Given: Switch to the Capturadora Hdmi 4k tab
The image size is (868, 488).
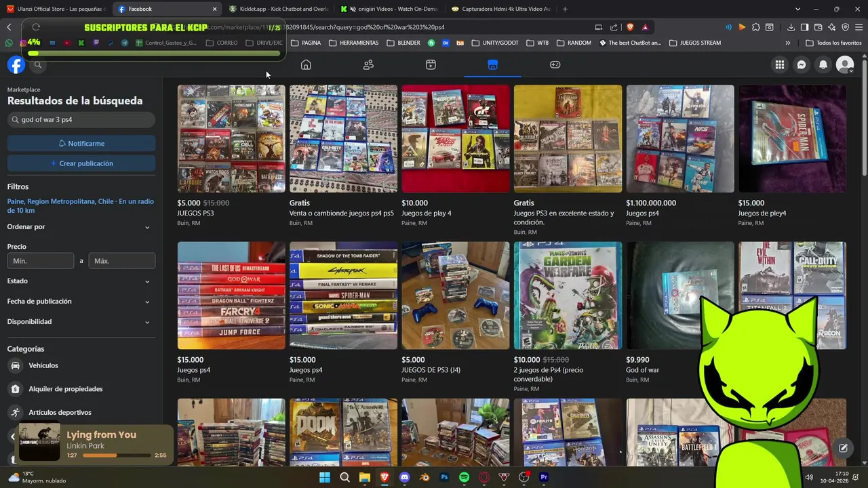Looking at the screenshot, I should (x=501, y=9).
